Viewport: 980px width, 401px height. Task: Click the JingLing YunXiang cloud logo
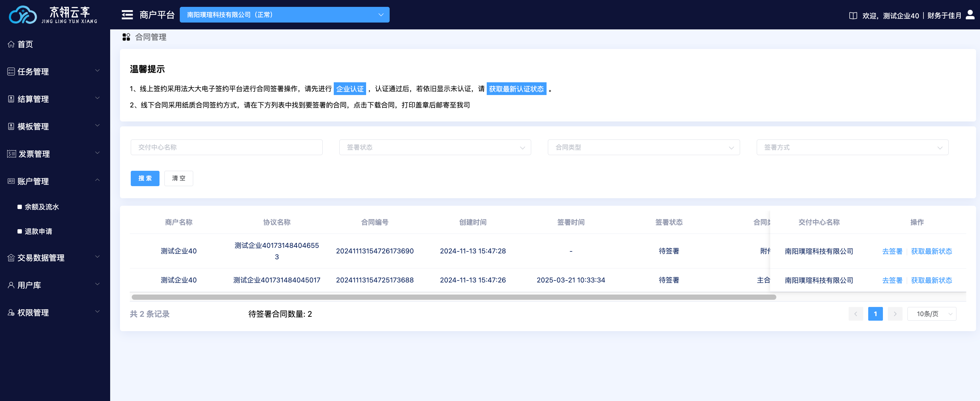point(23,15)
